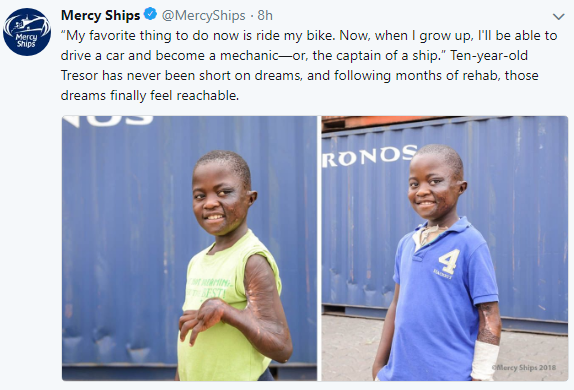Open the right photo with the blue polo

click(x=445, y=248)
